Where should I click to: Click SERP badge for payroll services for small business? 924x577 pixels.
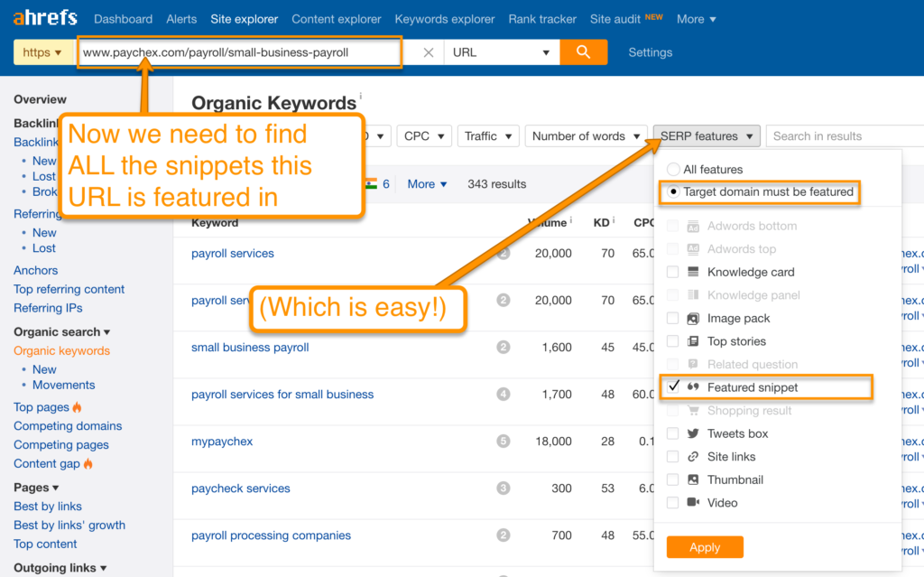(503, 394)
